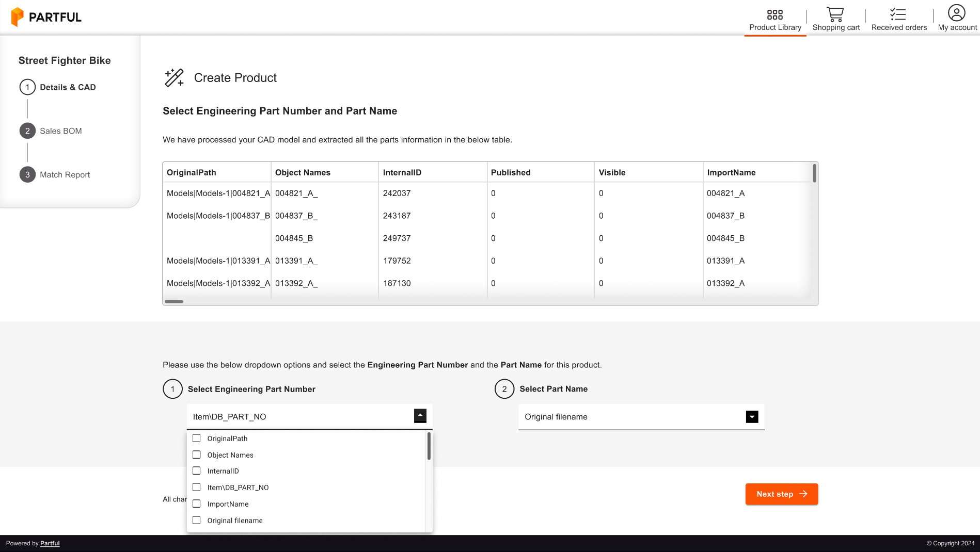The height and width of the screenshot is (552, 980).
Task: Open the Received orders checklist icon
Action: pyautogui.click(x=898, y=14)
